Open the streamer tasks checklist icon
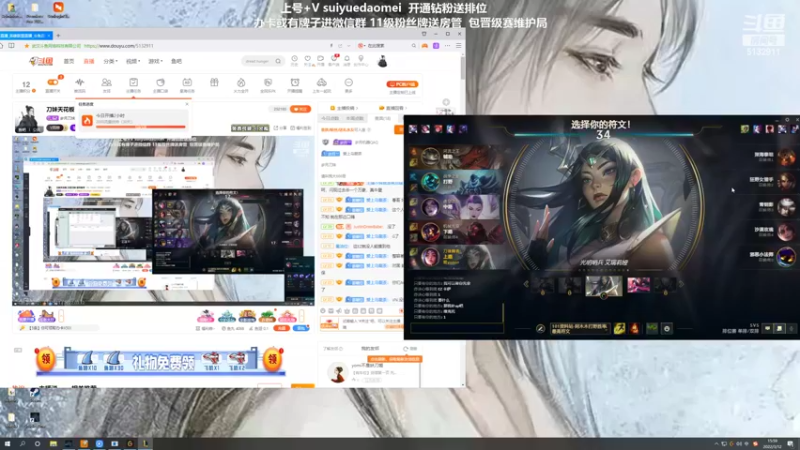The image size is (800, 450). [x=133, y=82]
